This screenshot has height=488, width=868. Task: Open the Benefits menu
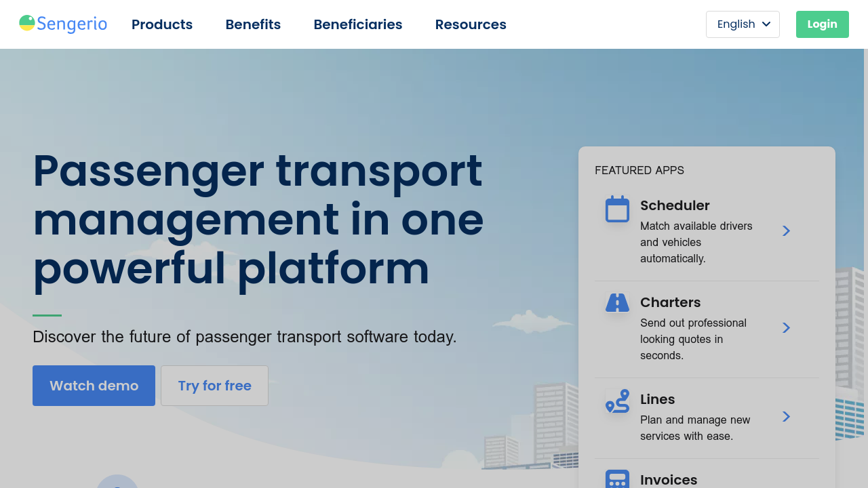(x=253, y=24)
